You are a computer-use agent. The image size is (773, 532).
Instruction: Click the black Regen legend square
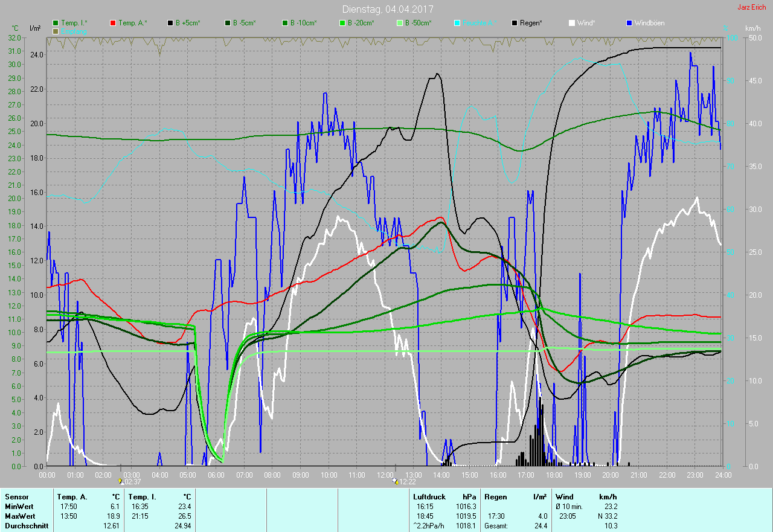click(515, 23)
